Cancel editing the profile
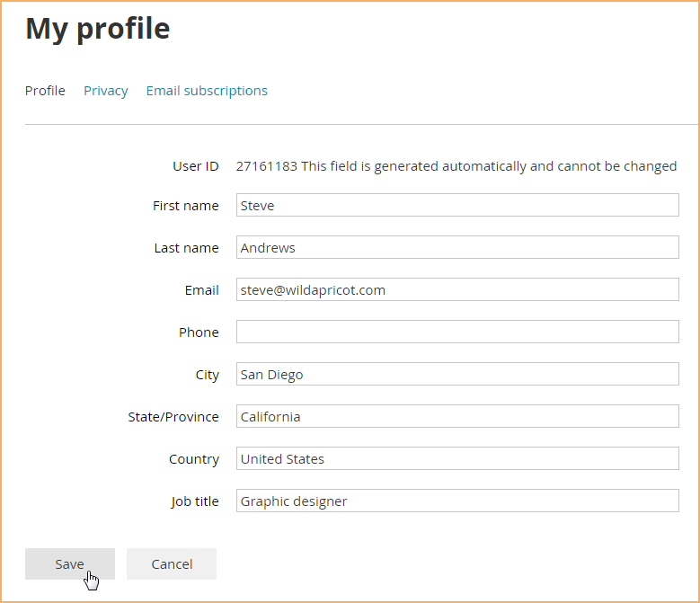The width and height of the screenshot is (700, 603). tap(172, 563)
